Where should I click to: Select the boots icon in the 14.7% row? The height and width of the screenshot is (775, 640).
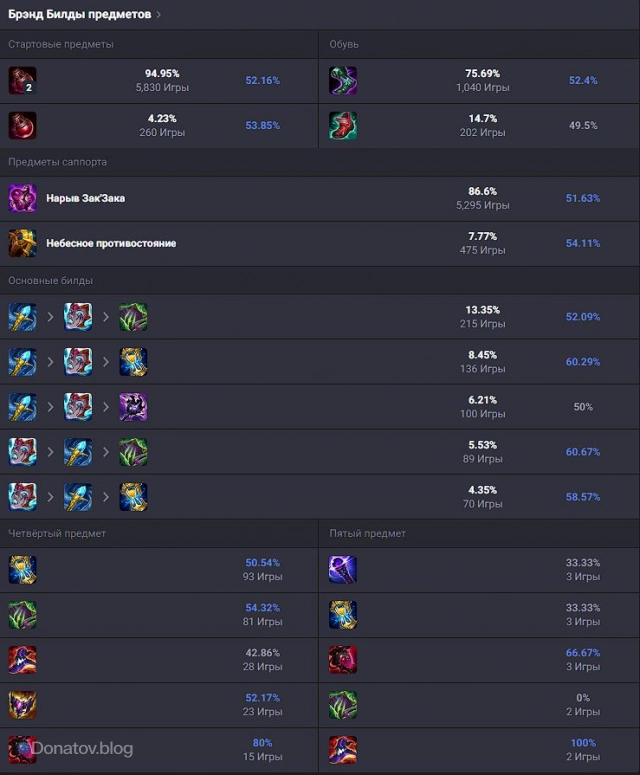[x=343, y=126]
